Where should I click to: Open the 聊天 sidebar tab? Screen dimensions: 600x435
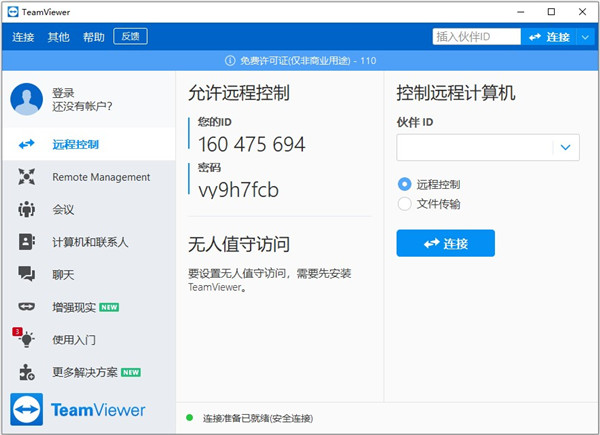click(x=89, y=274)
